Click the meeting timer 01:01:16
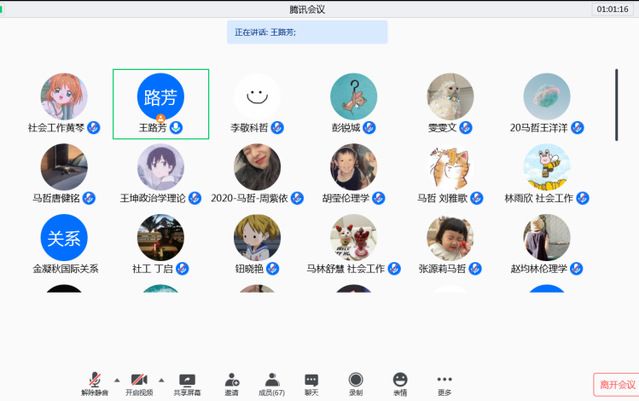 (x=612, y=9)
